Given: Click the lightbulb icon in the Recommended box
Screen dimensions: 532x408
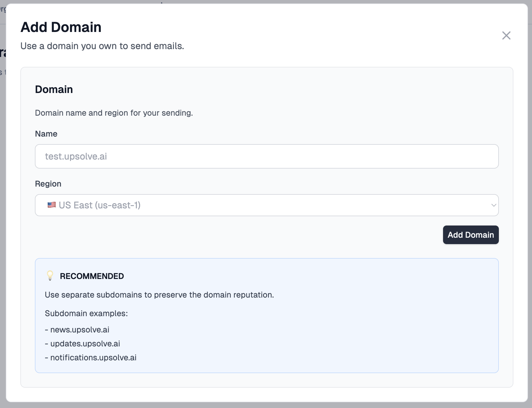Looking at the screenshot, I should pyautogui.click(x=50, y=276).
